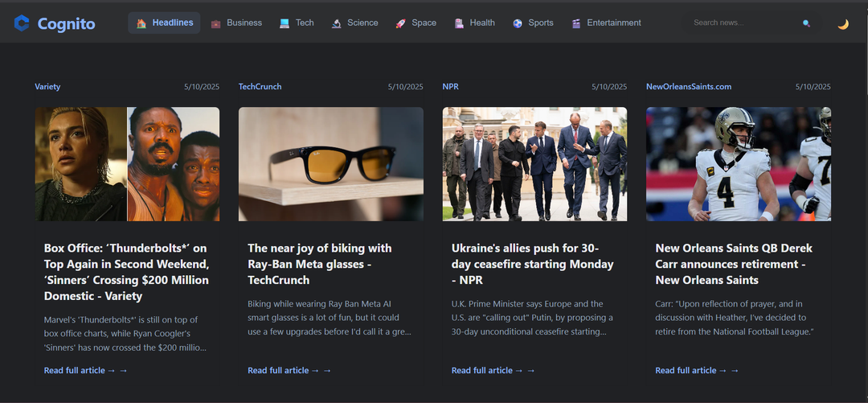Click the Cognito hexagon logo icon
This screenshot has width=868, height=403.
pos(22,23)
